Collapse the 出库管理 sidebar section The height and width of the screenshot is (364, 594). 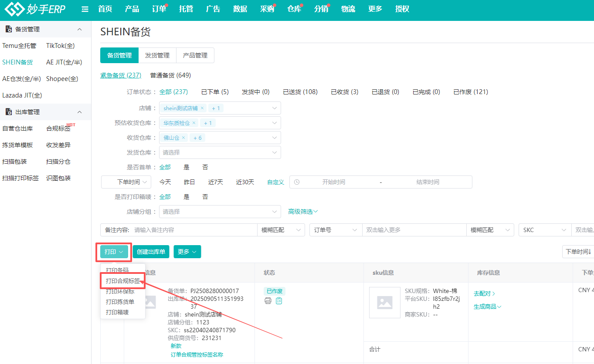pos(79,112)
